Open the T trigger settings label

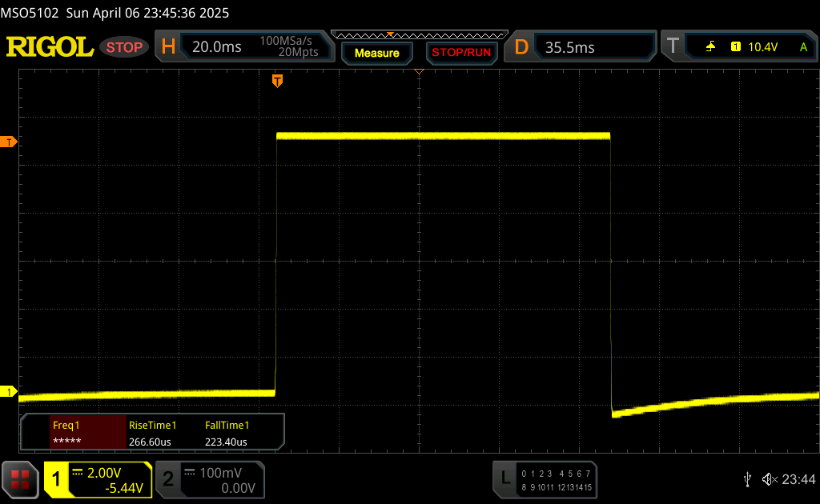tap(673, 47)
